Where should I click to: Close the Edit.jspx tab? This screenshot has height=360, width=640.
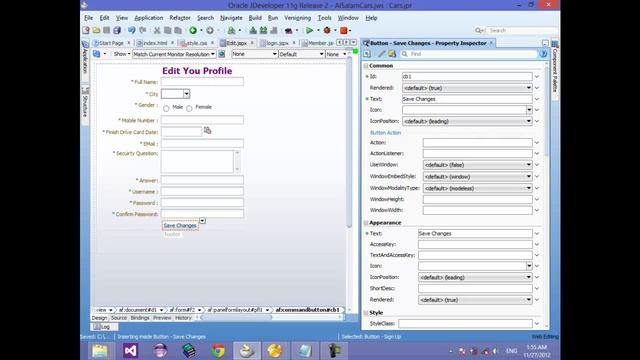coord(252,43)
